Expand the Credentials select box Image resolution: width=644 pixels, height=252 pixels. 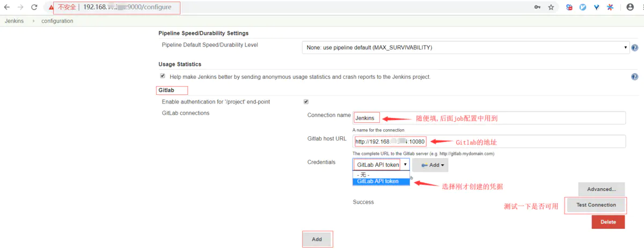[381, 165]
